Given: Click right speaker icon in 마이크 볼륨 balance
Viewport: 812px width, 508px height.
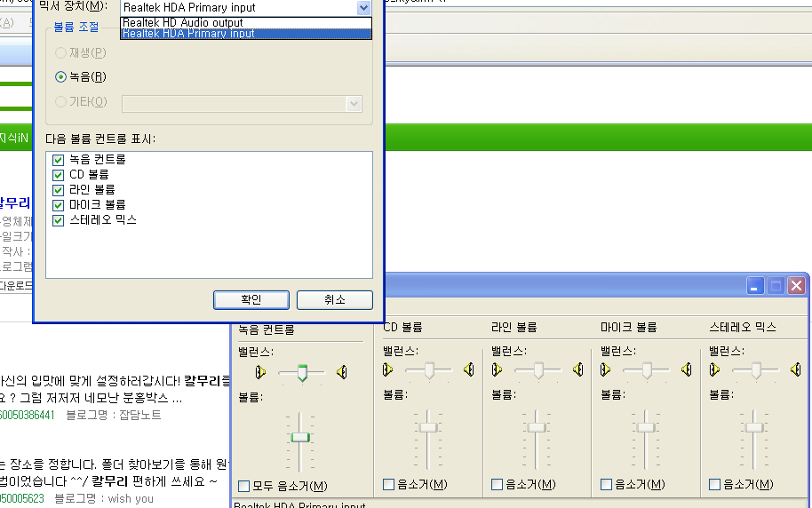Looking at the screenshot, I should (x=686, y=369).
